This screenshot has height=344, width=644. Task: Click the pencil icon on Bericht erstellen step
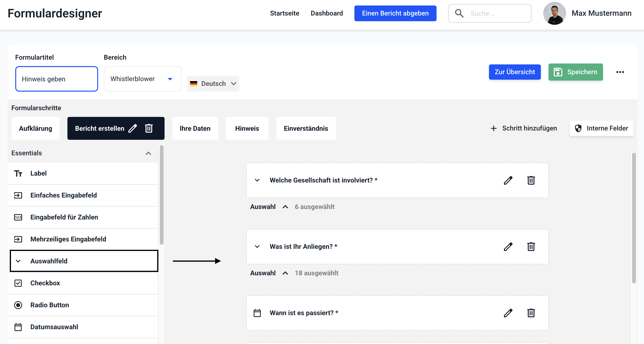(132, 128)
